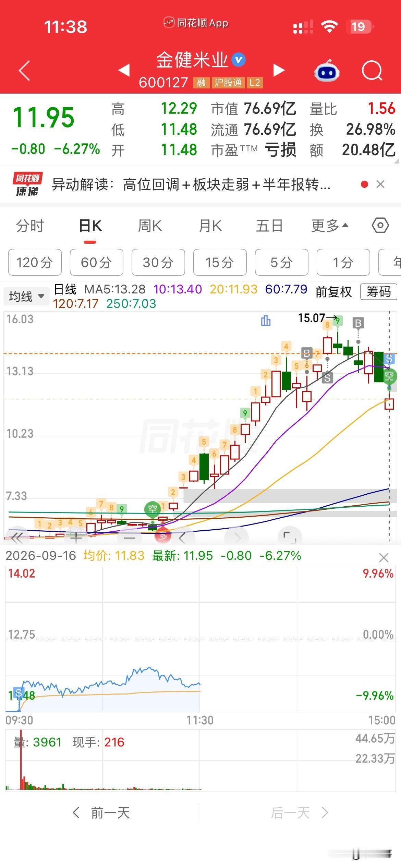Choose the 120分 period
This screenshot has width=401, height=868.
(x=35, y=262)
